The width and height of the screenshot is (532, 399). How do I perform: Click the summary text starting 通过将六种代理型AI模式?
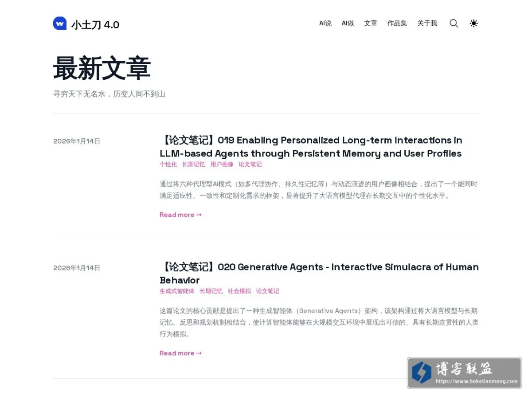318,190
